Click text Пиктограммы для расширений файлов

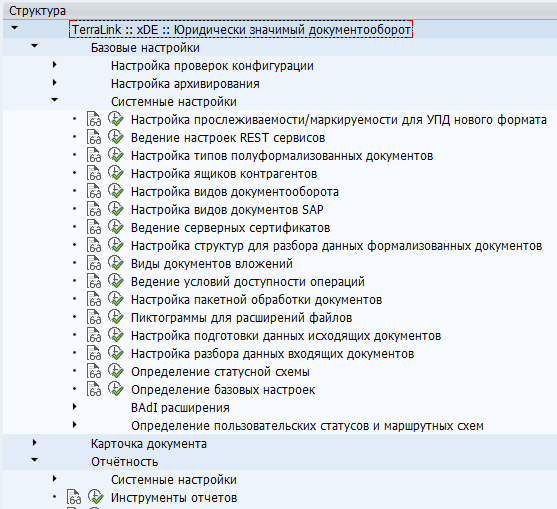pos(242,318)
